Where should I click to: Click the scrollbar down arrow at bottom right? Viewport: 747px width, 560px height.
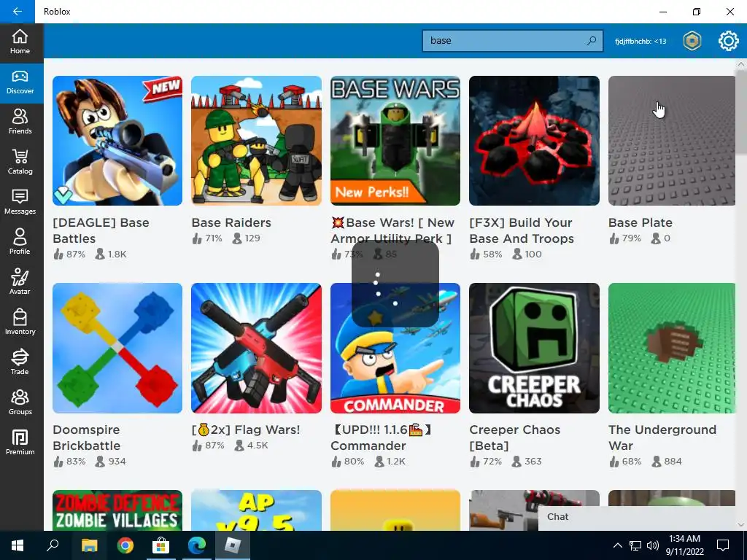pos(741,525)
